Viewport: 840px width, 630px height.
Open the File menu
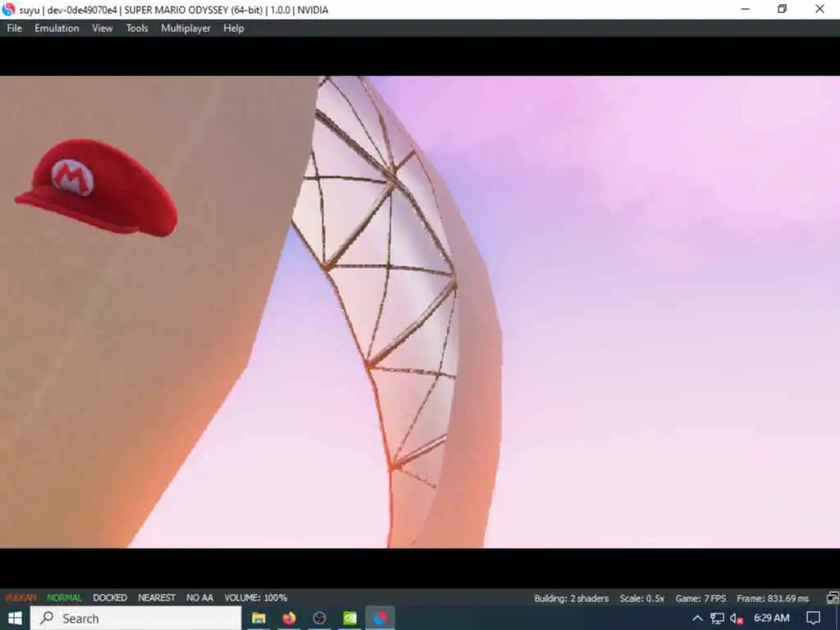point(15,29)
